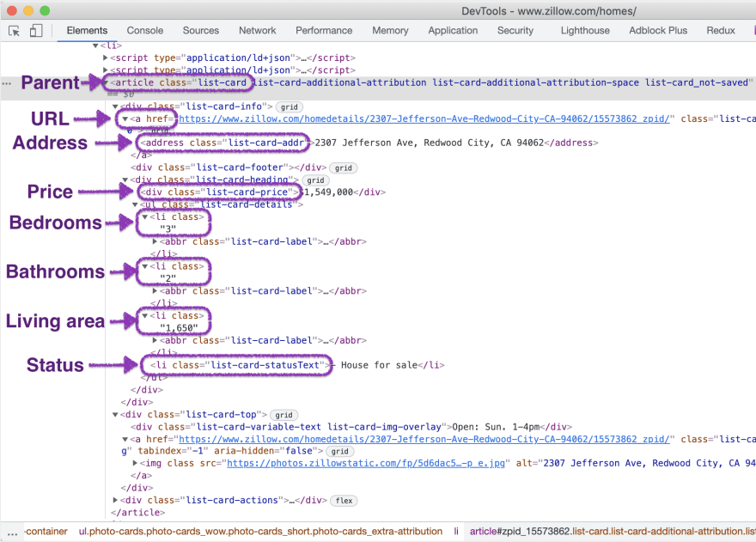Collapse the first homedetails anchor node
756x542 pixels.
125,119
